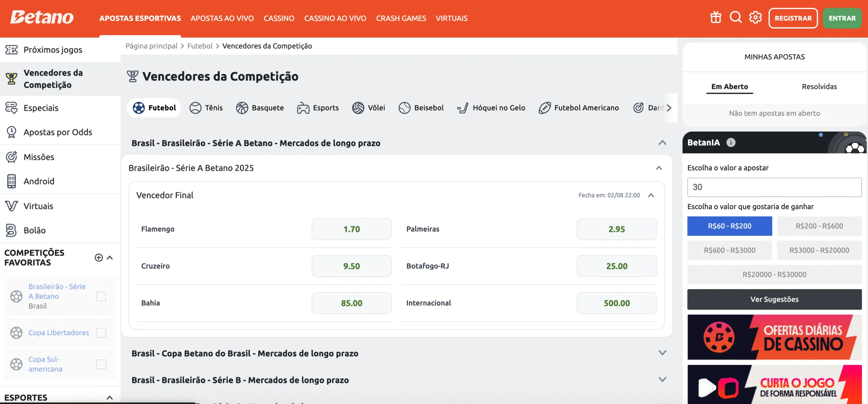Bet on Botafogo-RJ at odds 25.00
The image size is (868, 404).
coord(617,266)
